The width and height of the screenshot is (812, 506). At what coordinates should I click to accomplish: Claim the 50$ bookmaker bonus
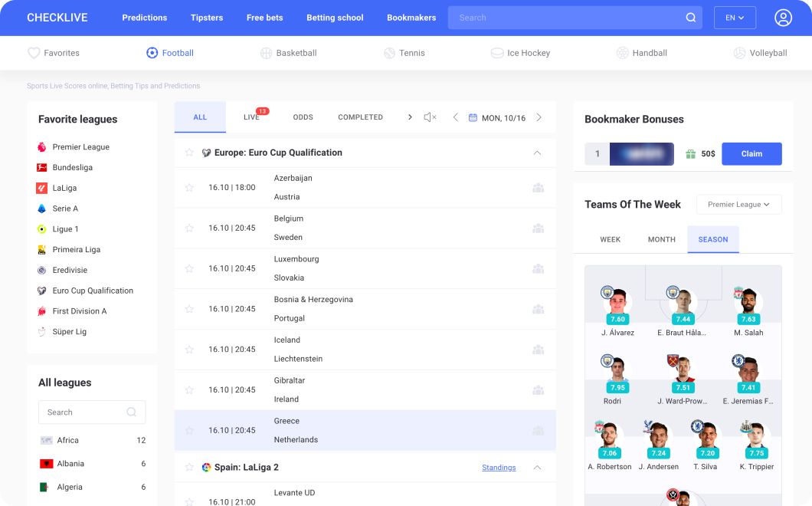[751, 154]
